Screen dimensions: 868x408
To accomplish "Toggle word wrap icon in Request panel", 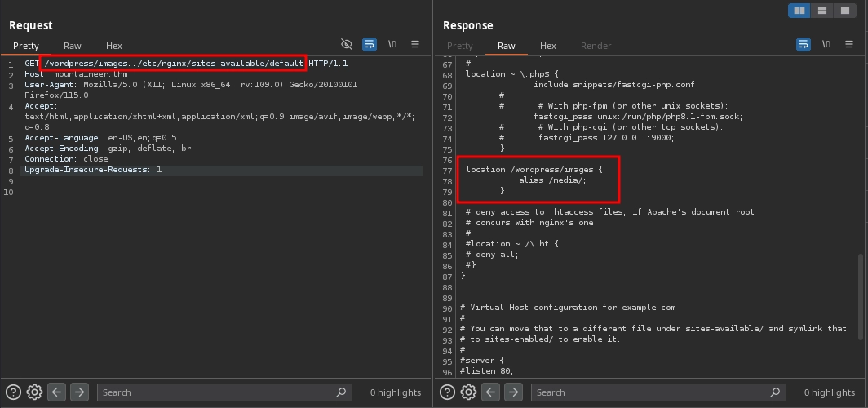I will pos(370,44).
